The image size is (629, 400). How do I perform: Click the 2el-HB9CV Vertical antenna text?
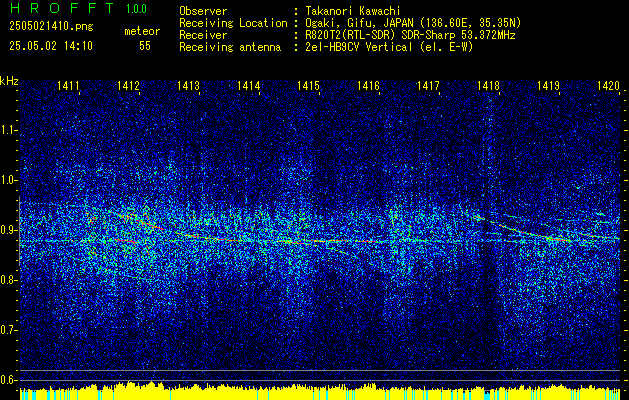coord(390,47)
